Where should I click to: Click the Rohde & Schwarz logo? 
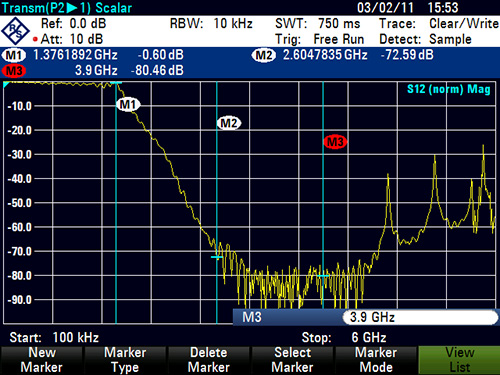coord(16,31)
